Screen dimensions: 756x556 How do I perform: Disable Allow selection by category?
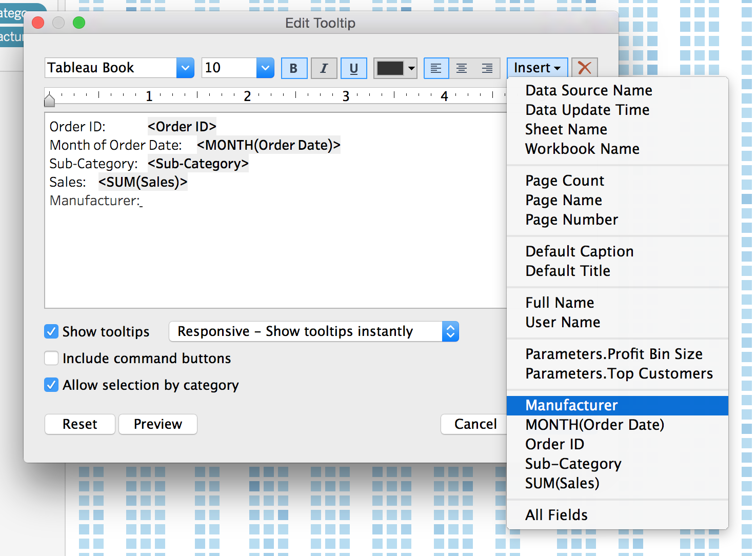click(51, 385)
